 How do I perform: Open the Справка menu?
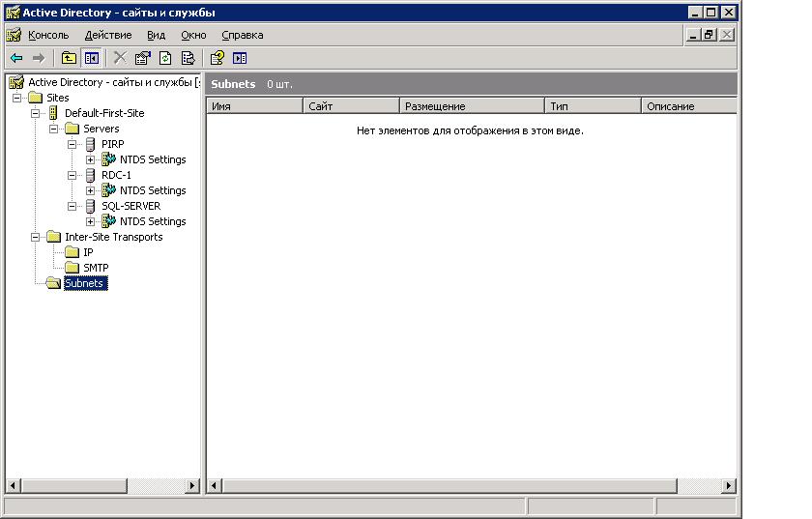243,35
